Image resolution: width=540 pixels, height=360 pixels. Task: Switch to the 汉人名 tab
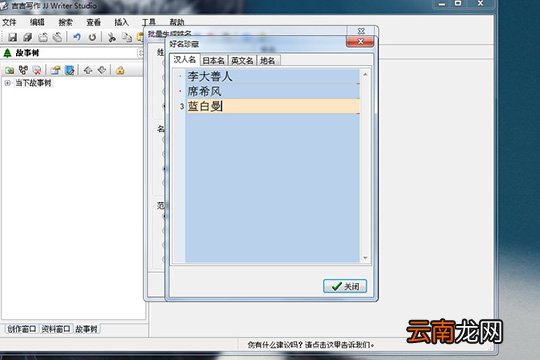pyautogui.click(x=185, y=59)
